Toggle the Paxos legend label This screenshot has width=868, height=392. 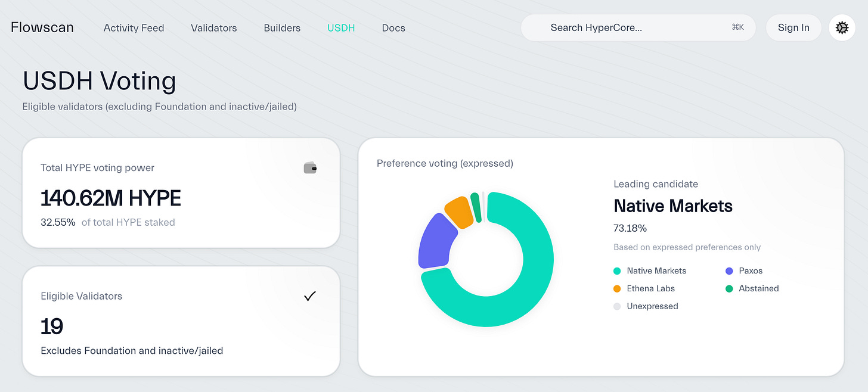pyautogui.click(x=751, y=271)
